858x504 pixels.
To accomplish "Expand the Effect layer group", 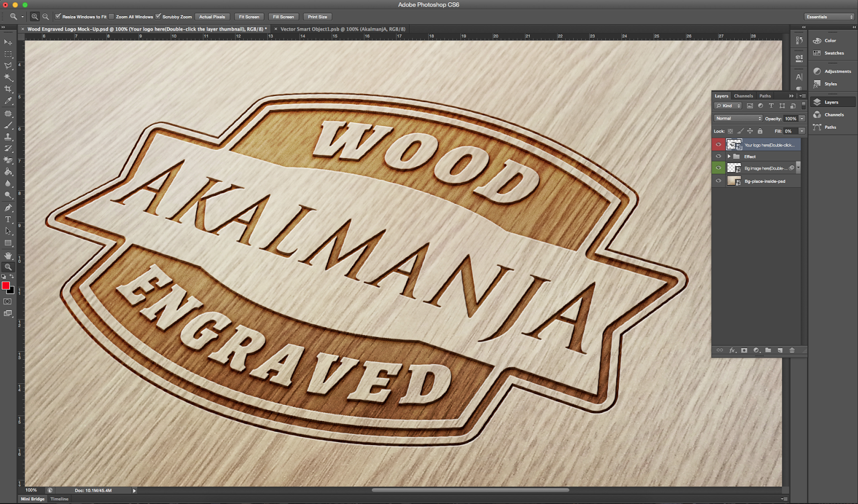I will (729, 157).
